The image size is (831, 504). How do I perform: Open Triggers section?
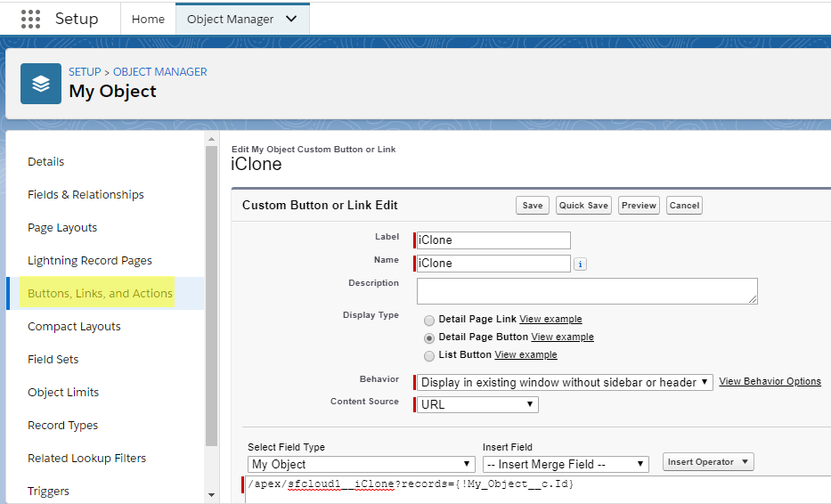click(x=48, y=492)
